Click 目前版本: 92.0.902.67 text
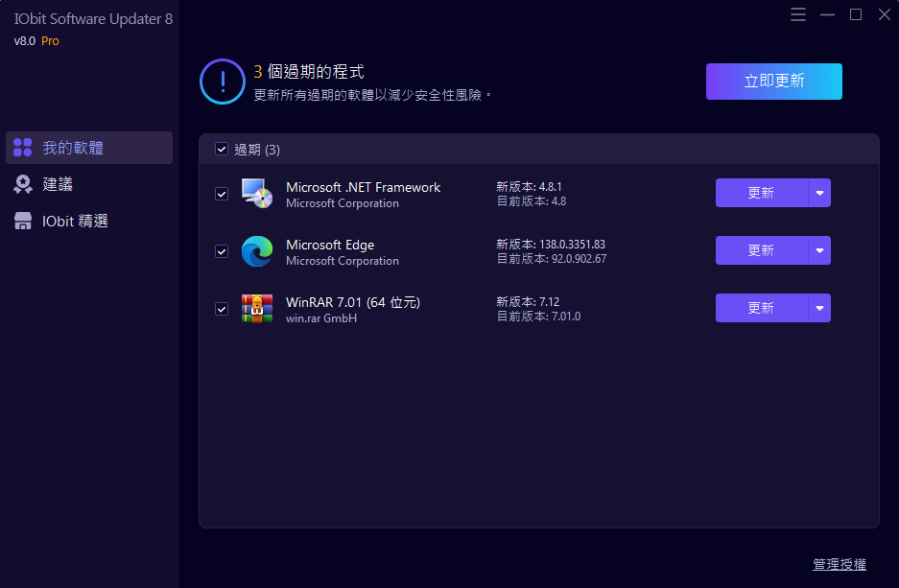Screen dimensions: 899x588 pyautogui.click(x=551, y=259)
